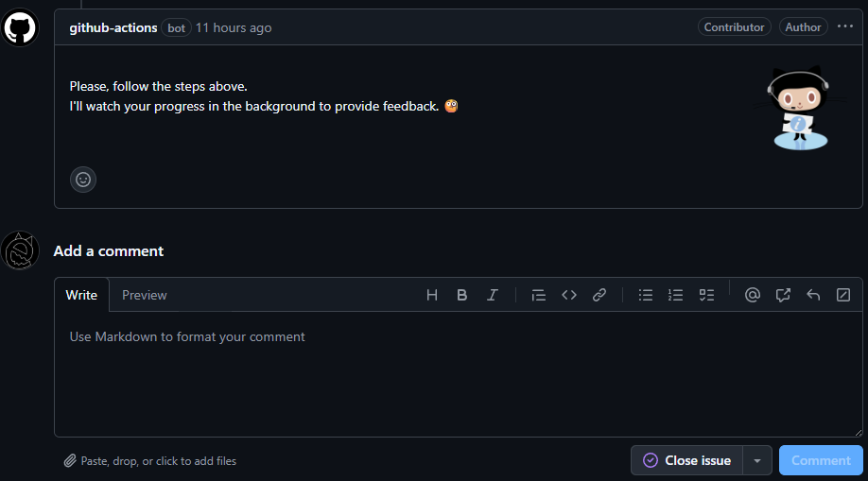Insert code formatting using the code icon
Image resolution: width=868 pixels, height=481 pixels.
[x=569, y=295]
